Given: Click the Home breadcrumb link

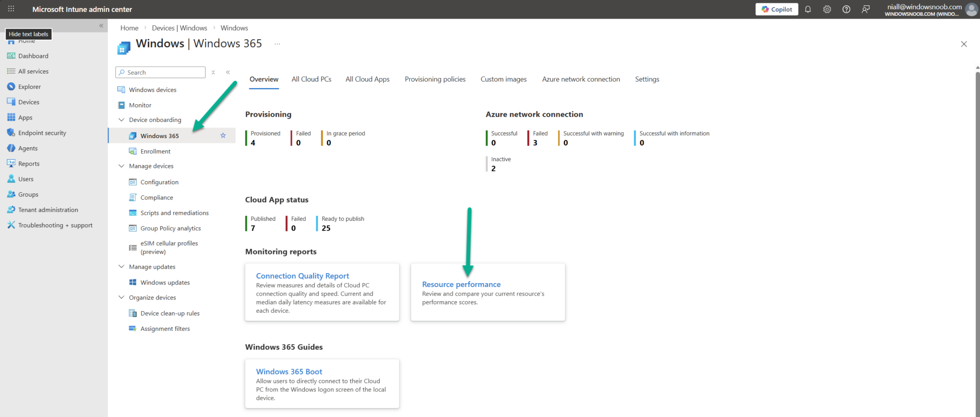Looking at the screenshot, I should 129,28.
